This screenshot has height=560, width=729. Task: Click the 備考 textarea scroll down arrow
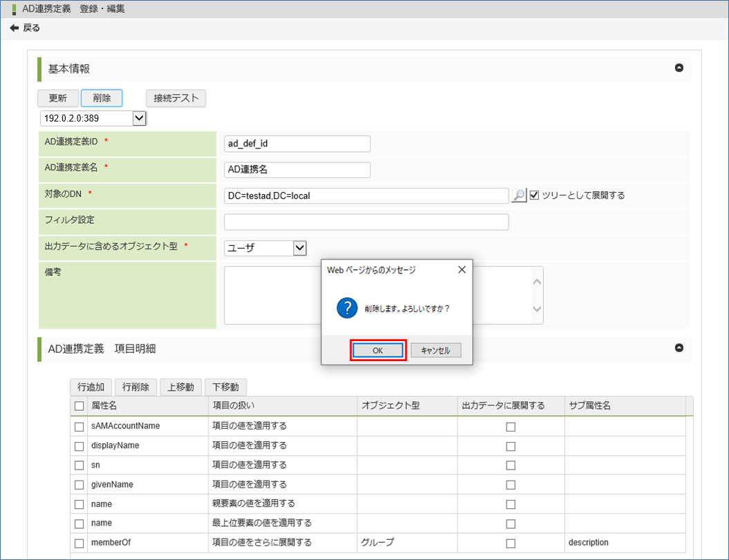click(x=537, y=309)
